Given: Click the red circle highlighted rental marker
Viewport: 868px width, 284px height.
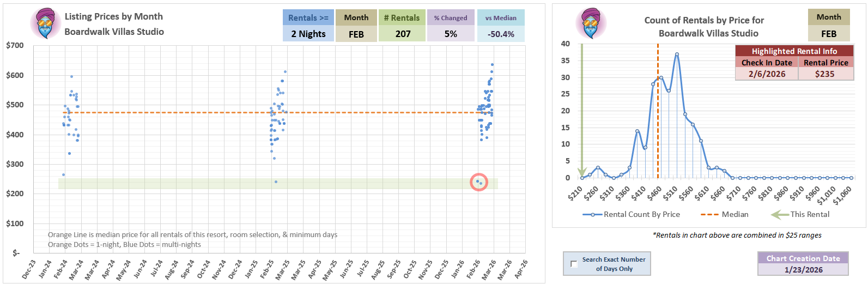Looking at the screenshot, I should coord(479,182).
